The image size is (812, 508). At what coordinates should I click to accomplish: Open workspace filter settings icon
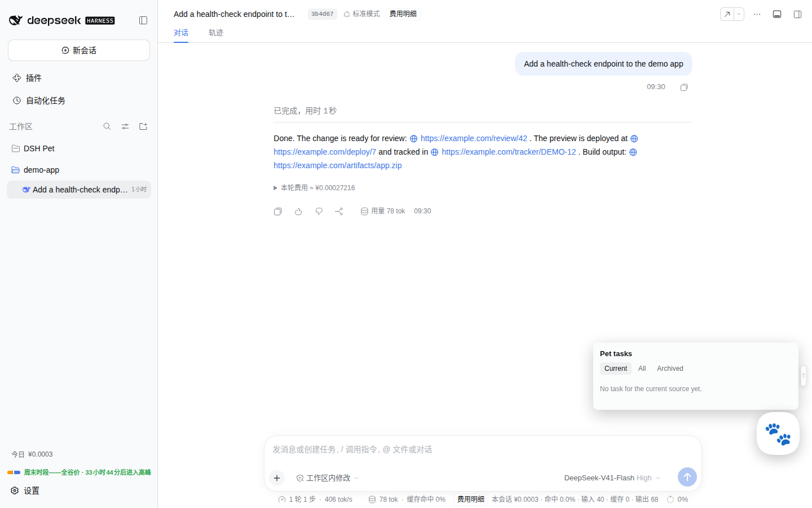point(125,126)
